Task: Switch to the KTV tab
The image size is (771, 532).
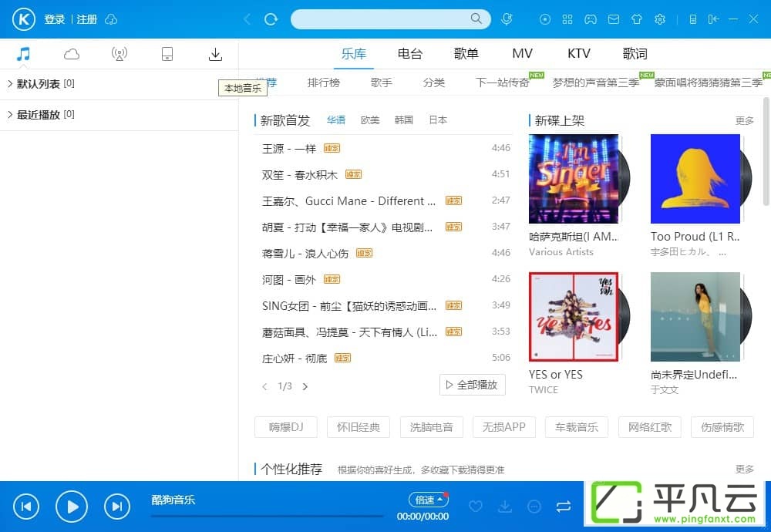Action: point(579,54)
